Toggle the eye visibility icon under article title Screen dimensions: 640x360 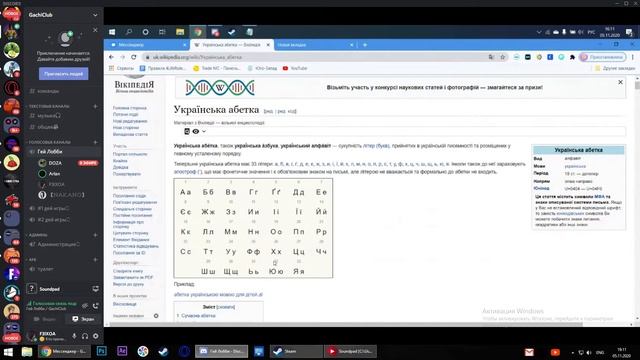(x=196, y=131)
